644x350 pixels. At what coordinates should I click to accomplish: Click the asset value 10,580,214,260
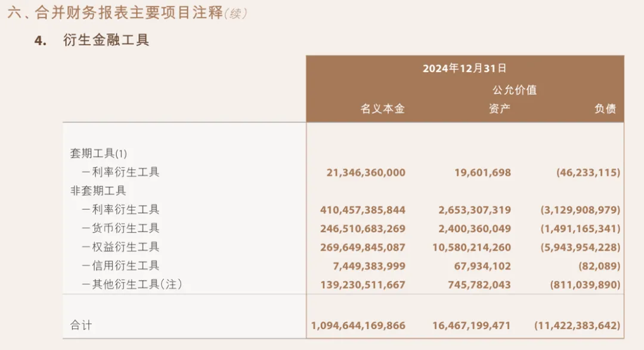[472, 247]
